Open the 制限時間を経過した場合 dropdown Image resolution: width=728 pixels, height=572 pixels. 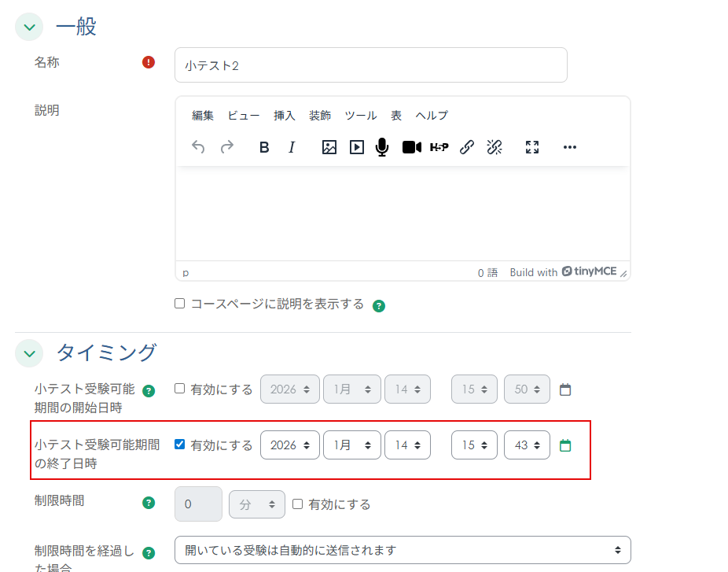click(402, 549)
